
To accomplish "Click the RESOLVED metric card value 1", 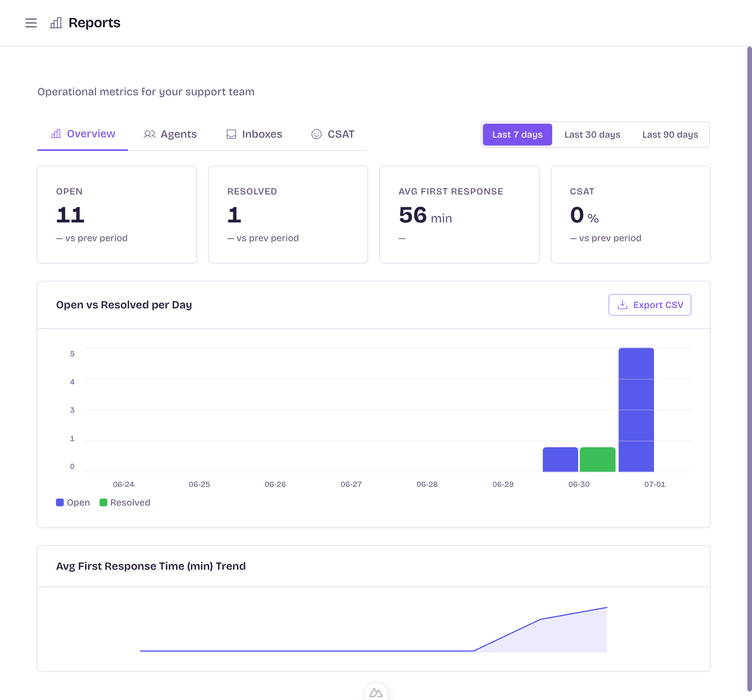I will click(x=234, y=215).
